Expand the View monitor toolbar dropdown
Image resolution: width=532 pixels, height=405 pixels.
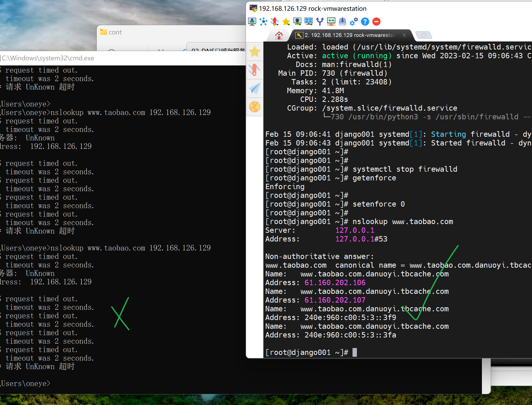pos(297,22)
